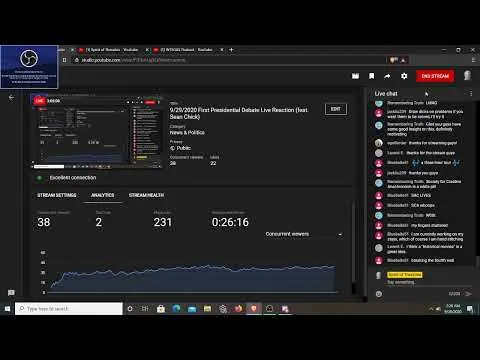Open the Live chat three-dot menu
Screen dimensions: 480x360
coord(471,94)
